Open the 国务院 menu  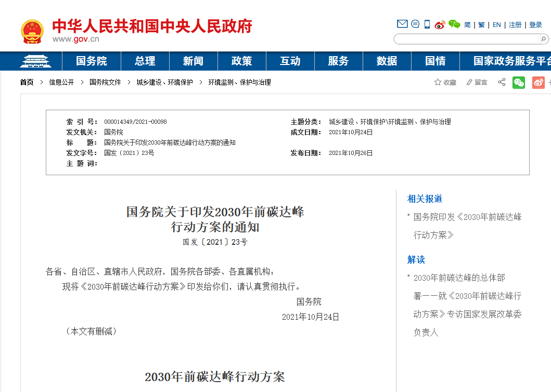coord(92,61)
